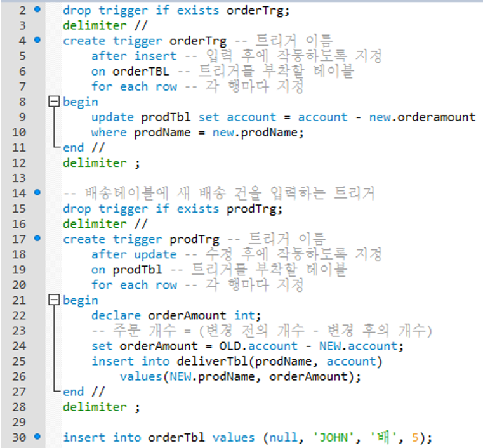
Task: Click the comment '주문 개수 = (변경 전의 개수' line
Action: pyautogui.click(x=262, y=331)
